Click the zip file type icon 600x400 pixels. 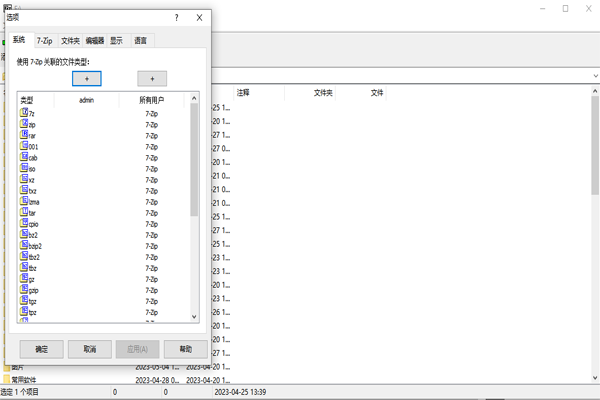point(24,123)
